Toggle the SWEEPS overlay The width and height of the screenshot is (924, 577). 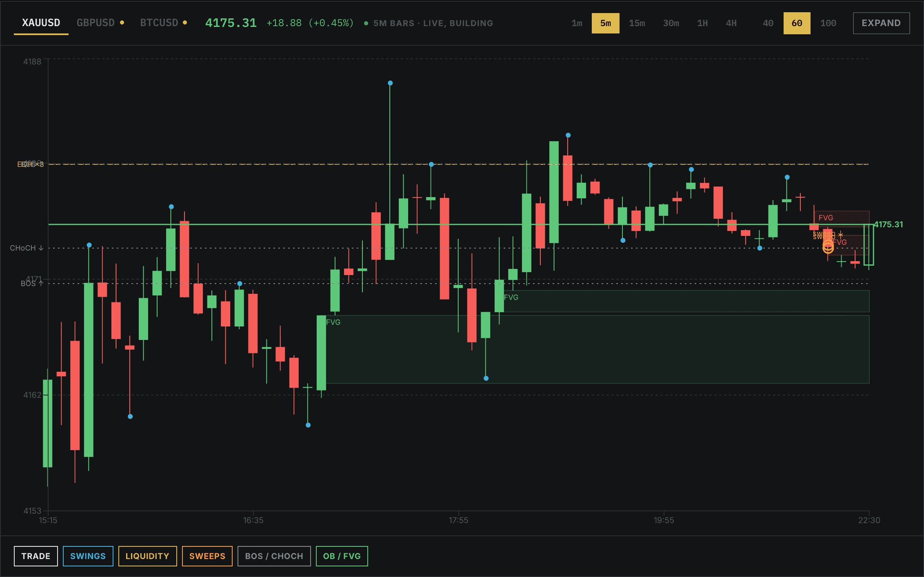[207, 556]
